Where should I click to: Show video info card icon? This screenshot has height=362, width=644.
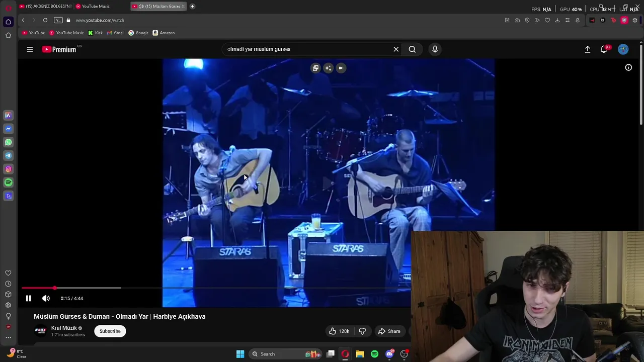click(628, 67)
